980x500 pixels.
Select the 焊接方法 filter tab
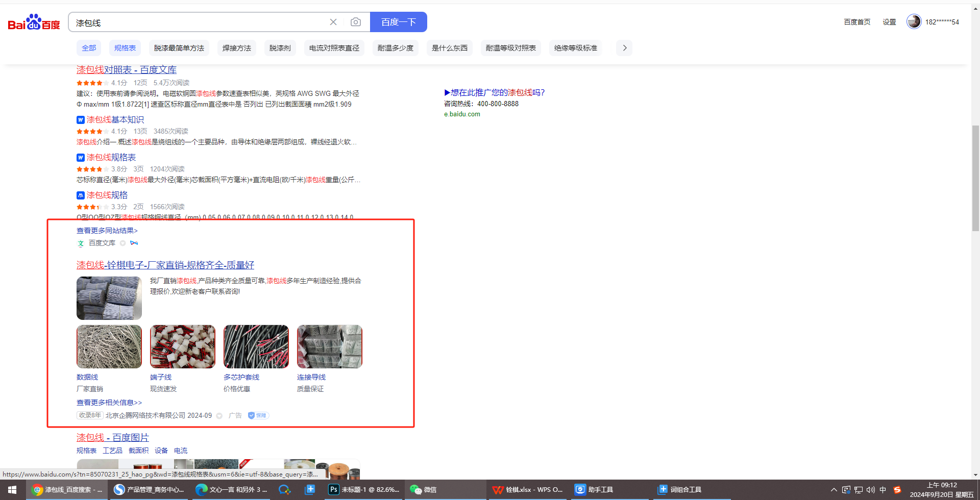click(x=236, y=48)
